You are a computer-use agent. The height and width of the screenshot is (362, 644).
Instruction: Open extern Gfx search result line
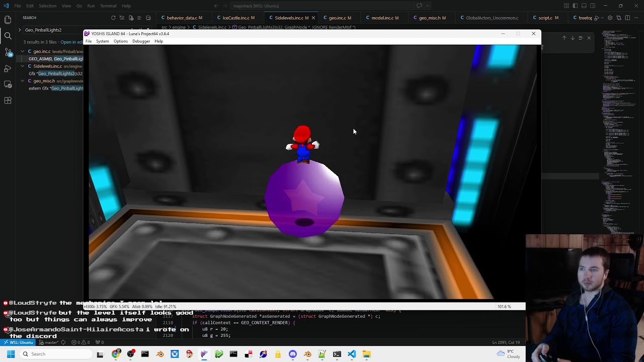(55, 88)
